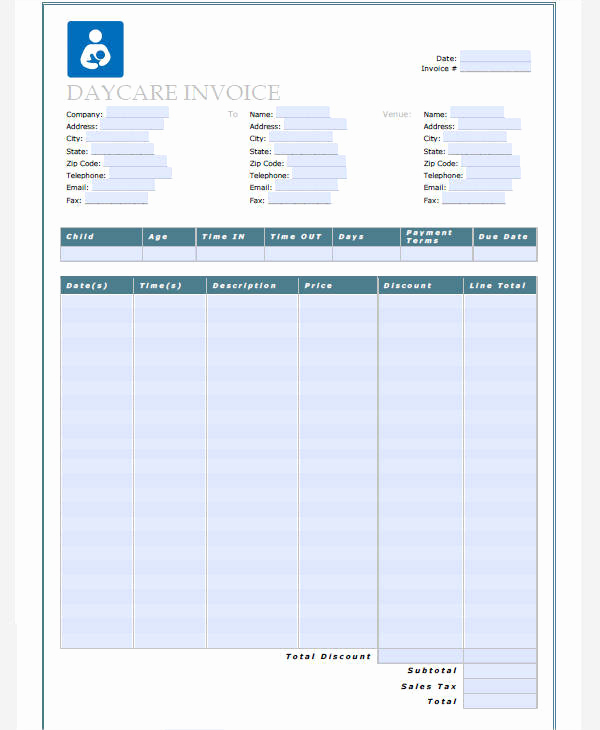Viewport: 600px width, 730px height.
Task: Click the To section Zip Code field
Action: [317, 161]
